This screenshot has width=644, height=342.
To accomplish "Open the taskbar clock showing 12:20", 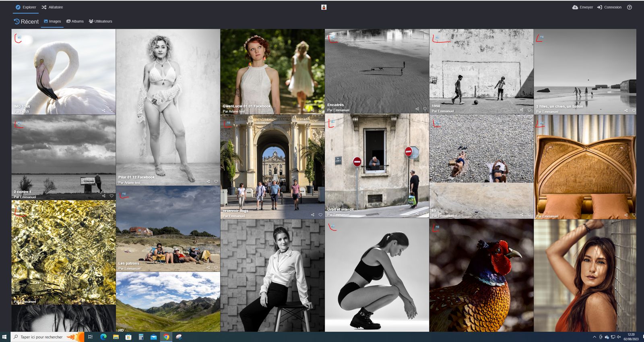I will (x=631, y=337).
